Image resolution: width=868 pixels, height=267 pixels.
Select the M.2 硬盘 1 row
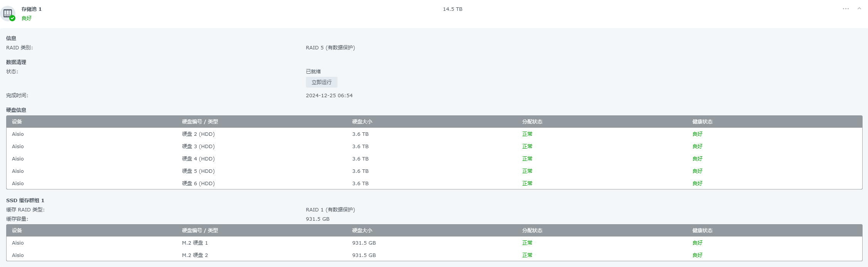tap(434, 243)
